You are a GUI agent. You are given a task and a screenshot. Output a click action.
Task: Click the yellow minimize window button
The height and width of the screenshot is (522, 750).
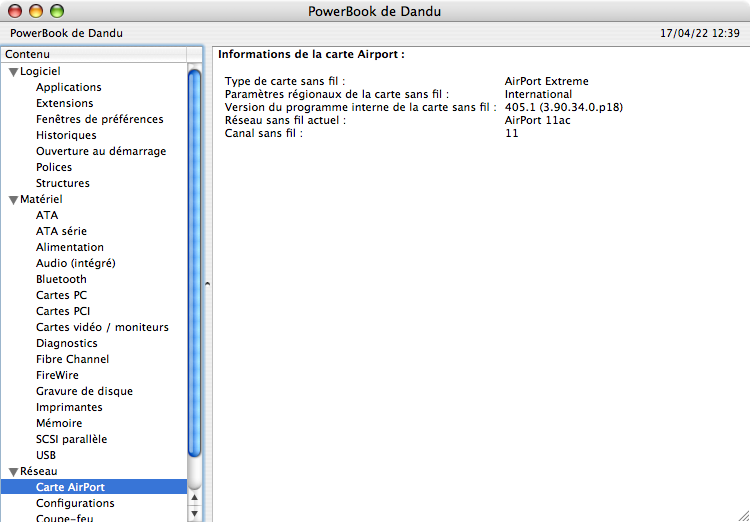click(36, 11)
